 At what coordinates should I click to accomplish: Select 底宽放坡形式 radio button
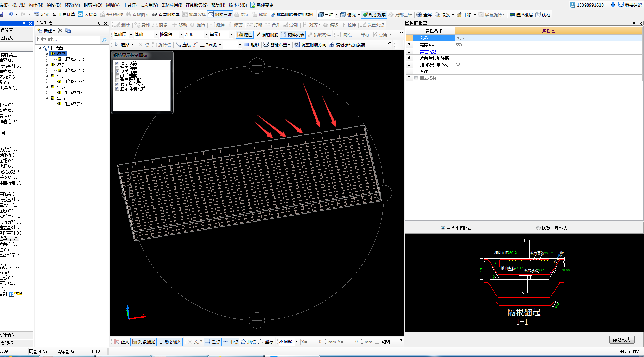[539, 228]
